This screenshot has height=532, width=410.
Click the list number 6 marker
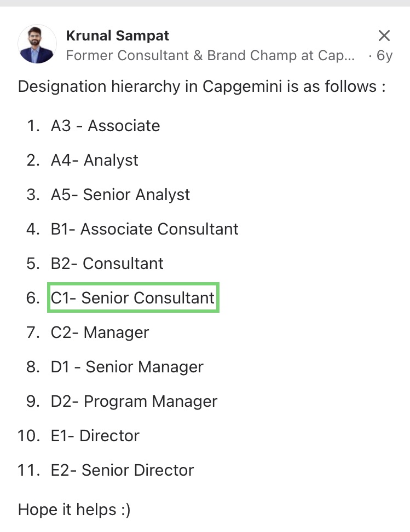click(33, 298)
